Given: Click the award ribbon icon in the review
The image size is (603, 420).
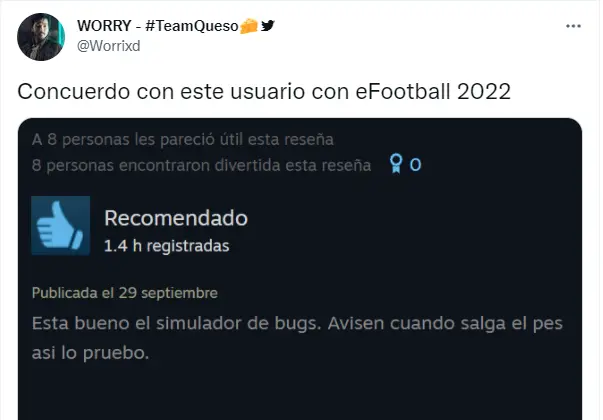Looking at the screenshot, I should pyautogui.click(x=396, y=163).
